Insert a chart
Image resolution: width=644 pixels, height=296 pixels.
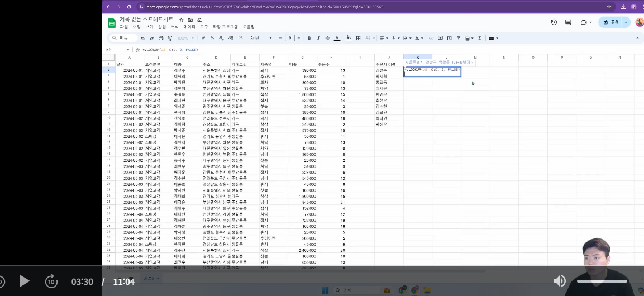point(449,38)
